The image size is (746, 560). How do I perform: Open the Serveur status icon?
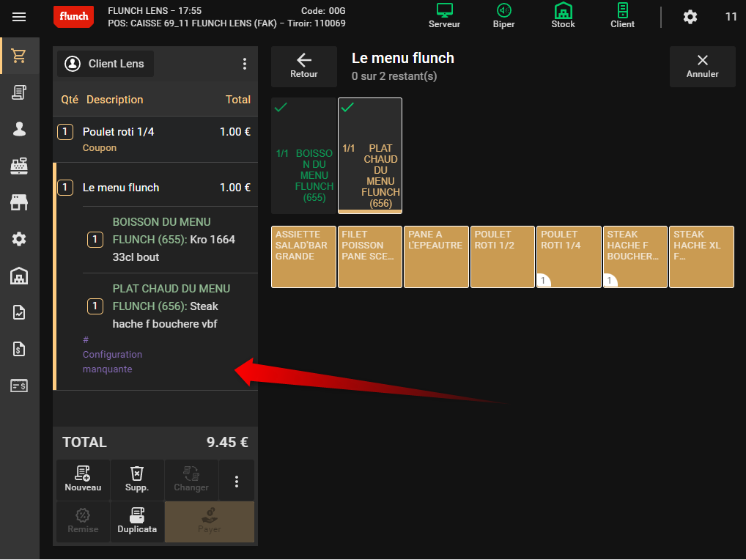click(x=444, y=15)
